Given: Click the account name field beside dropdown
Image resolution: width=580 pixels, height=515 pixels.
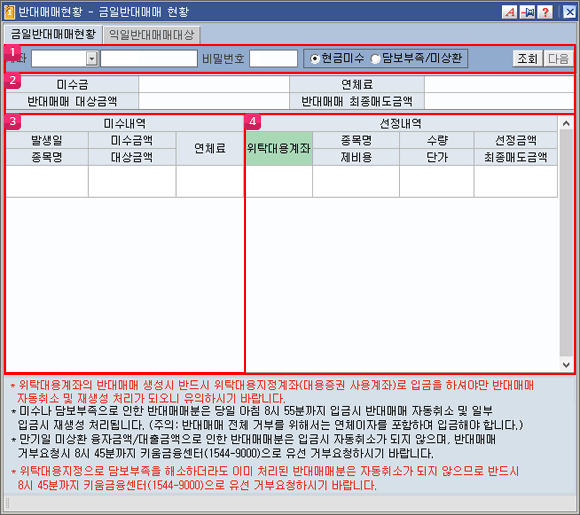Looking at the screenshot, I should pos(149,58).
